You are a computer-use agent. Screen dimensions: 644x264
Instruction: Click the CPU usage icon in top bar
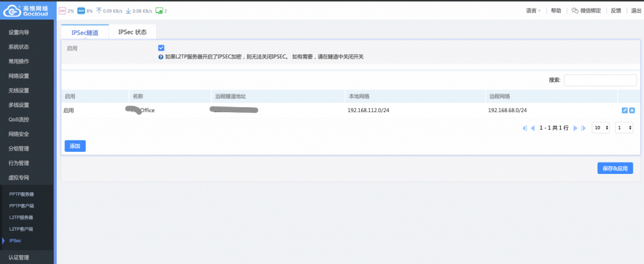pos(62,11)
